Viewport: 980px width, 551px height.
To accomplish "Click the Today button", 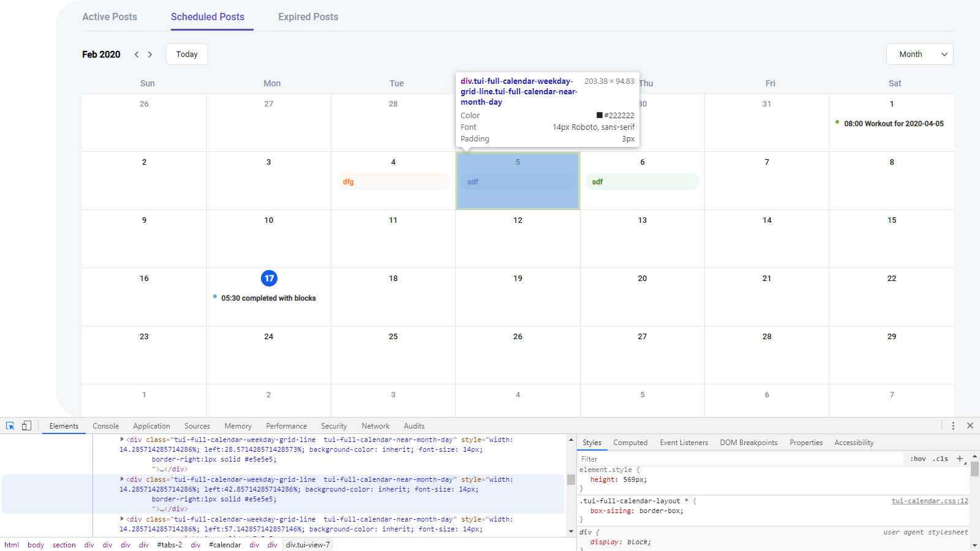I will point(187,54).
